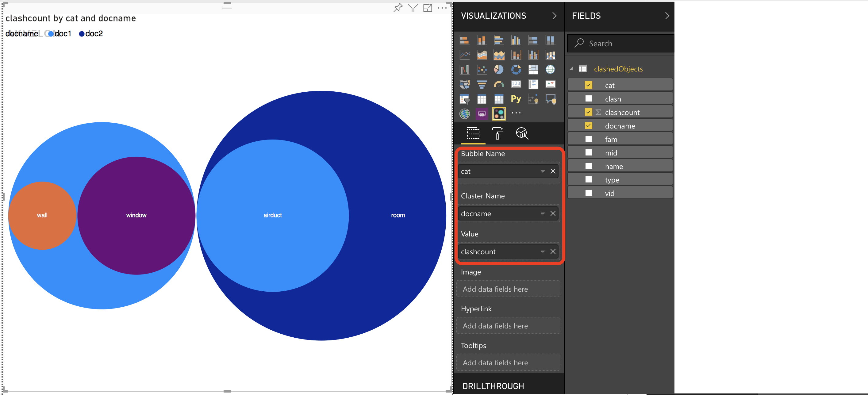
Task: Select the clustered bar chart visual
Action: coord(499,41)
